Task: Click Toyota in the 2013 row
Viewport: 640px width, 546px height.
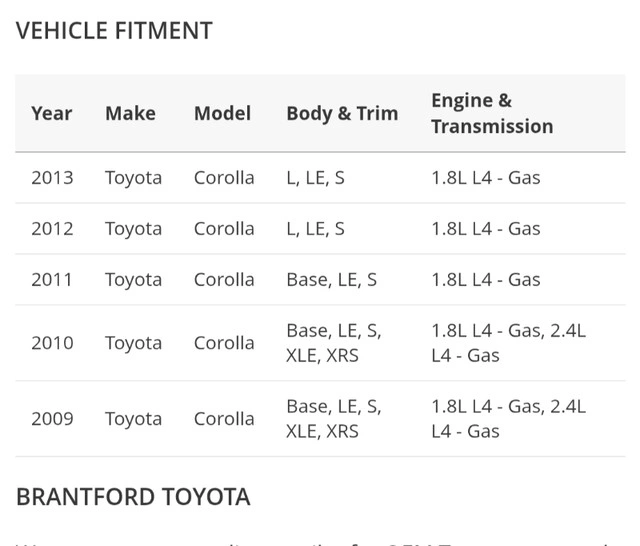Action: tap(133, 178)
